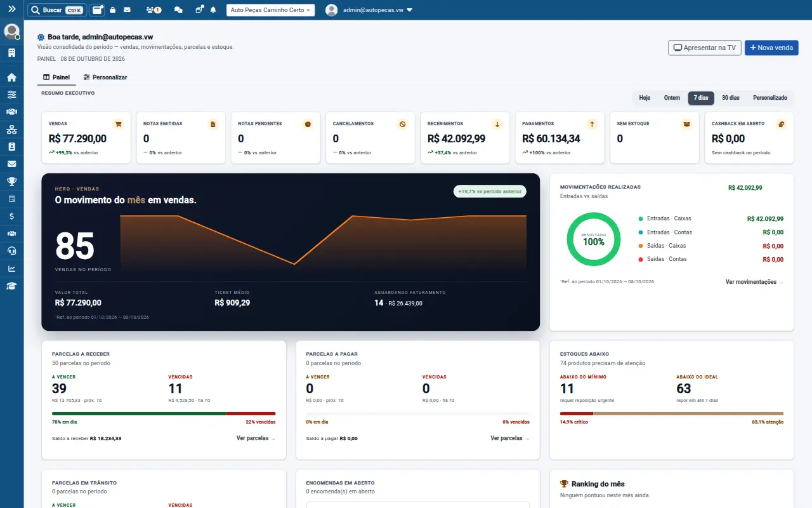This screenshot has width=812, height=508.
Task: Open the trophy icon in the left sidebar
Action: click(x=11, y=182)
